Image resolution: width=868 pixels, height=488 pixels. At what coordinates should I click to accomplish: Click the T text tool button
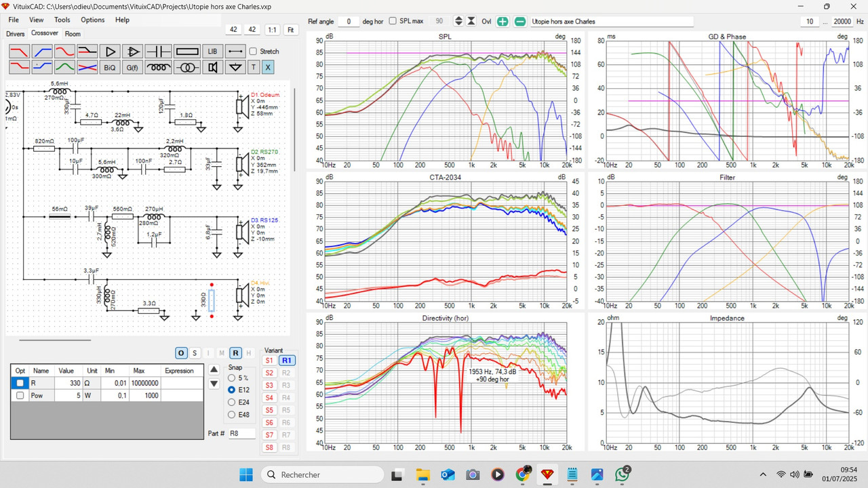click(254, 67)
